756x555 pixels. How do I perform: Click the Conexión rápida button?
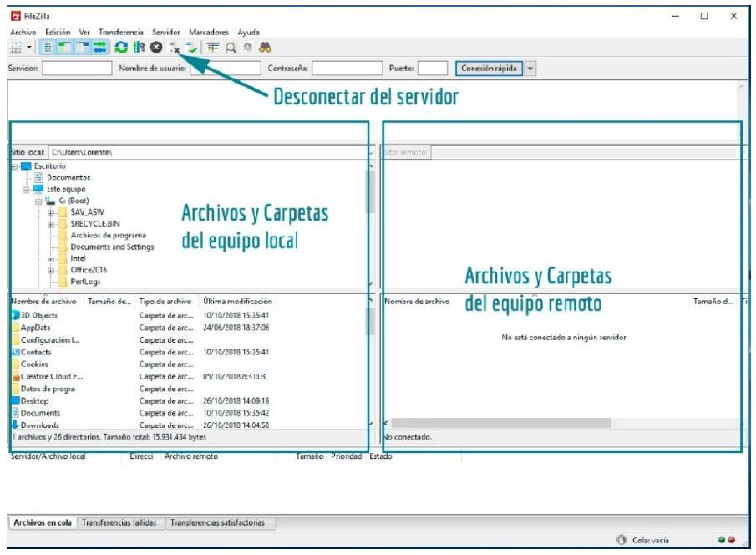click(489, 69)
